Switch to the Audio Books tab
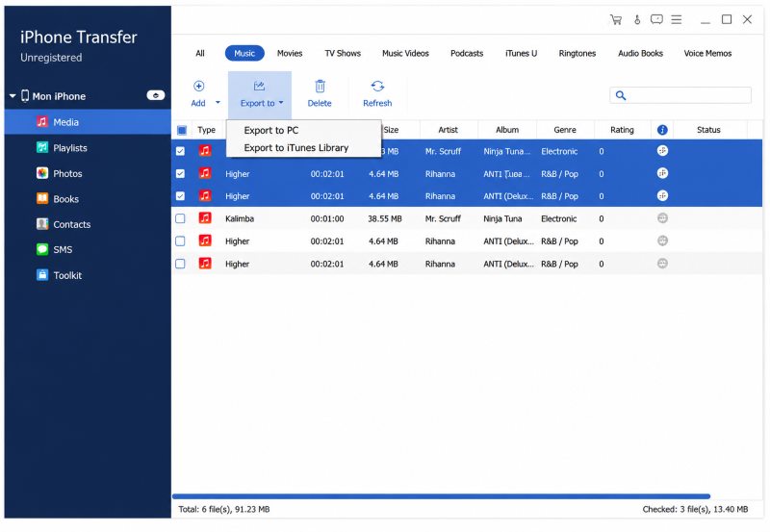 [x=640, y=53]
